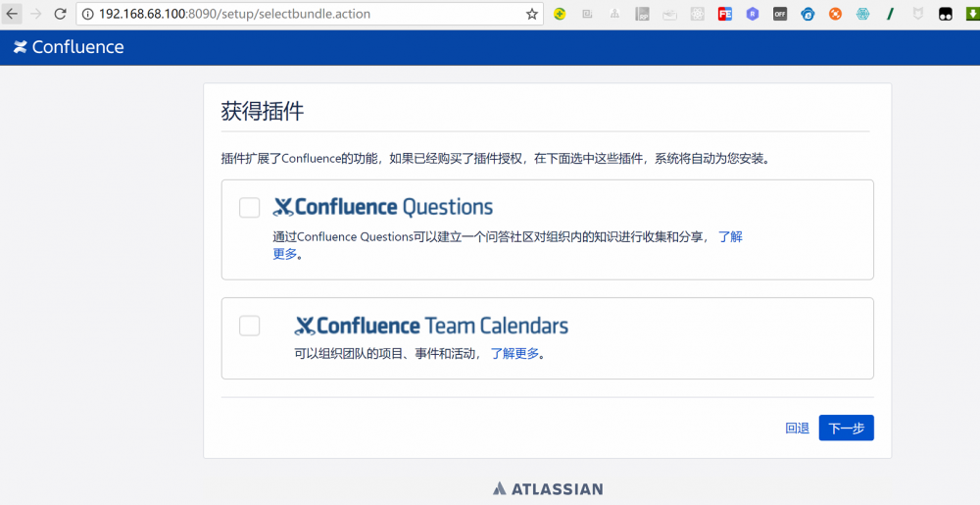The image size is (980, 505).
Task: Open the gray spiral square extension icon
Action: click(587, 14)
